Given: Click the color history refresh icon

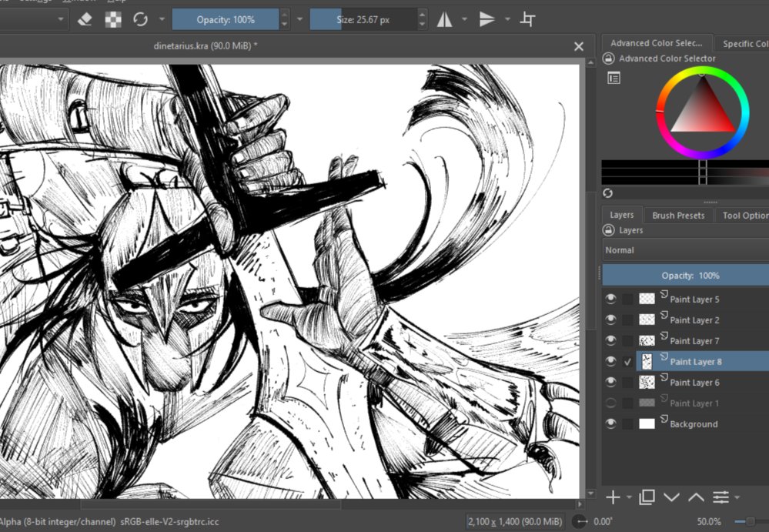Looking at the screenshot, I should (x=607, y=193).
